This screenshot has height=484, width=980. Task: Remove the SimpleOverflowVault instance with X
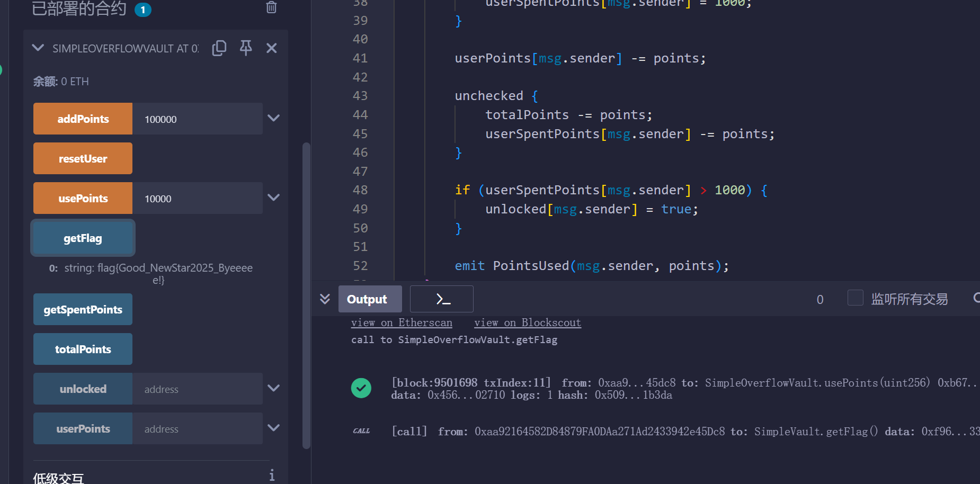click(x=272, y=48)
